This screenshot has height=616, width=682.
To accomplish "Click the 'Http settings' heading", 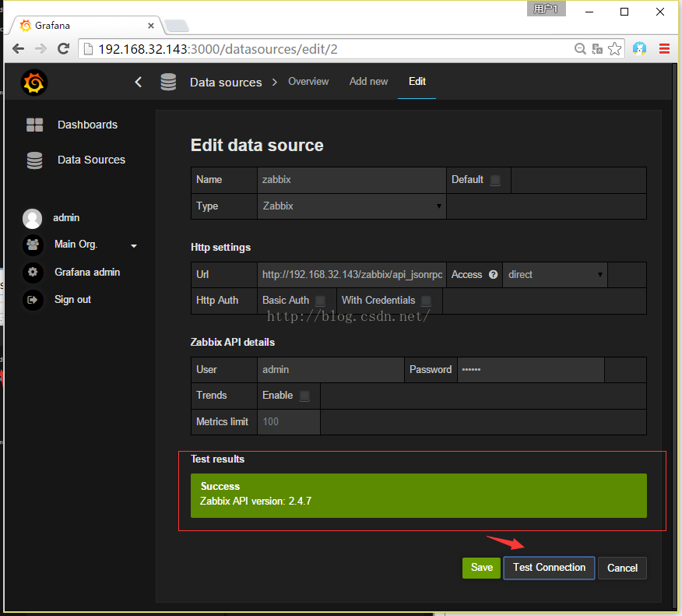I will [x=220, y=248].
